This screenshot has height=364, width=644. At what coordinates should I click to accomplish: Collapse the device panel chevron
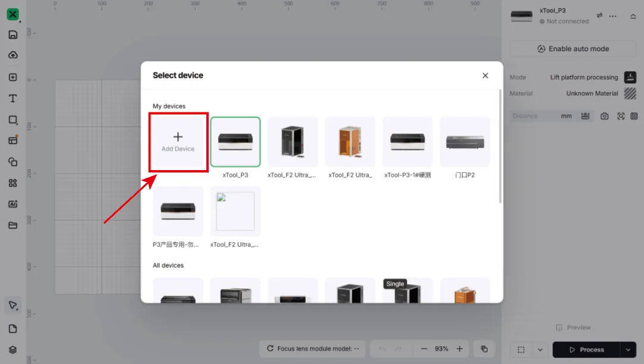pos(633,17)
